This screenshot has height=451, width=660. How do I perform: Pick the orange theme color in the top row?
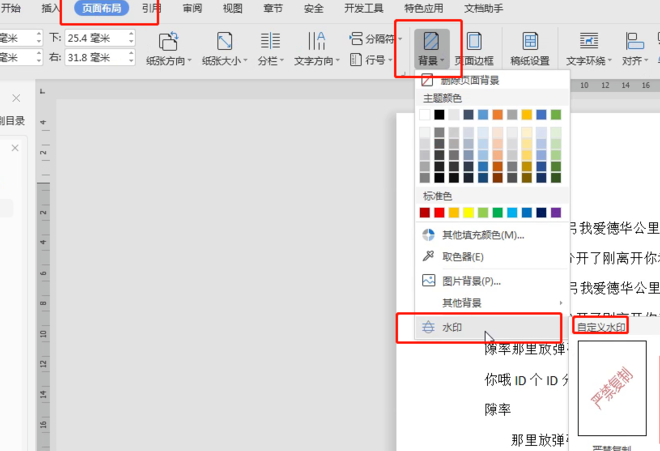(x=498, y=115)
